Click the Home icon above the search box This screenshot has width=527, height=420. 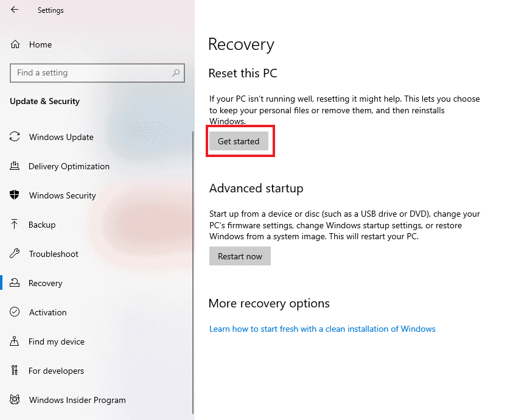coord(13,44)
